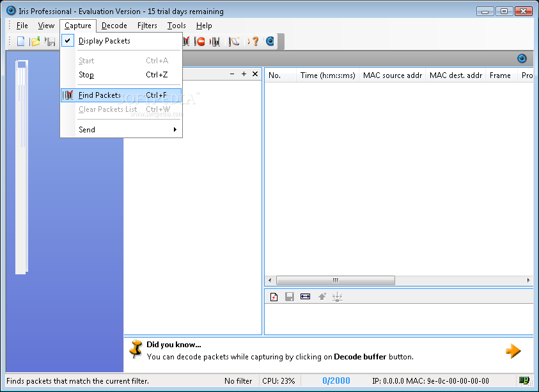Sort by MAC source addr column
The height and width of the screenshot is (392, 539).
point(392,75)
